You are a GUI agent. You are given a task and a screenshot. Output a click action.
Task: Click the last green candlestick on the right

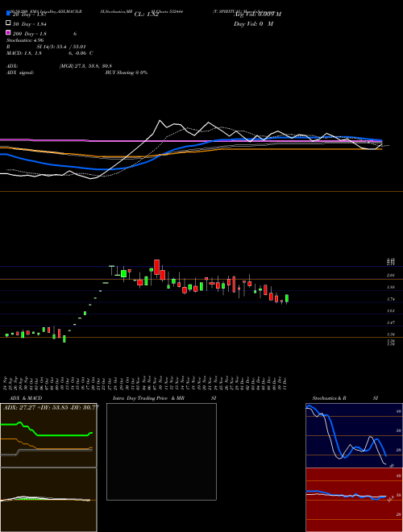287,298
